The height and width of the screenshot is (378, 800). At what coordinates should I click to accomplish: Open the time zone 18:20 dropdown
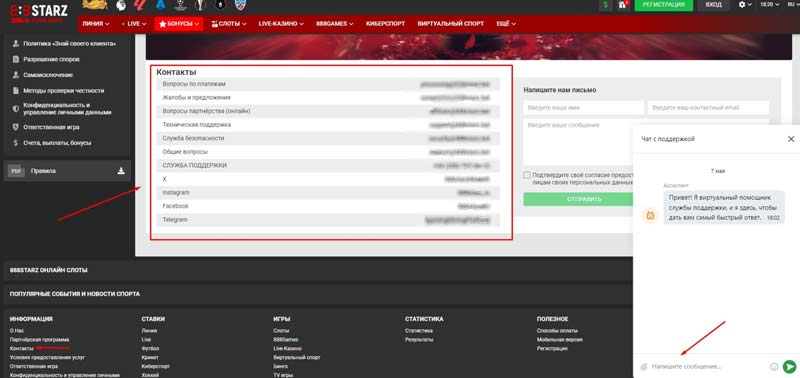click(x=770, y=5)
